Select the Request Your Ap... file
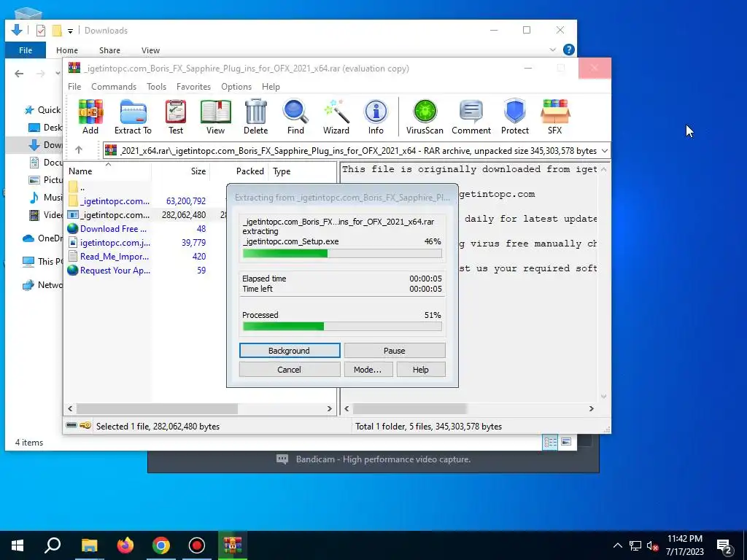 (x=115, y=270)
